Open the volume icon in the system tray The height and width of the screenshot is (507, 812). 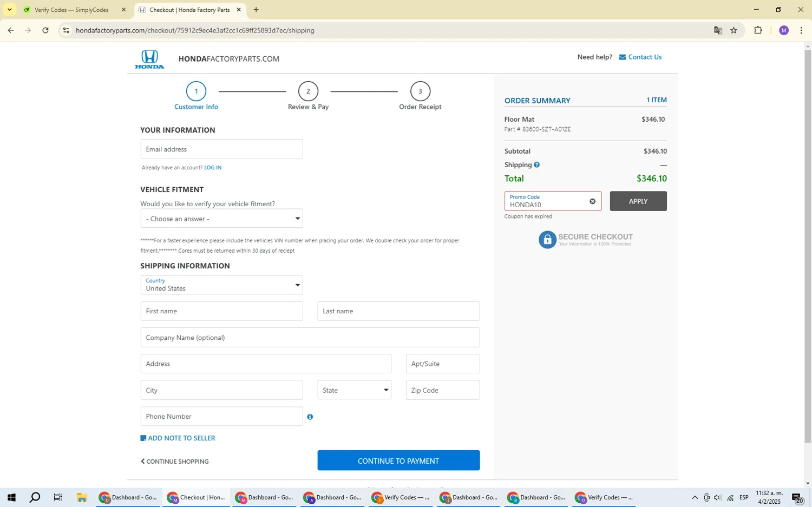(718, 498)
